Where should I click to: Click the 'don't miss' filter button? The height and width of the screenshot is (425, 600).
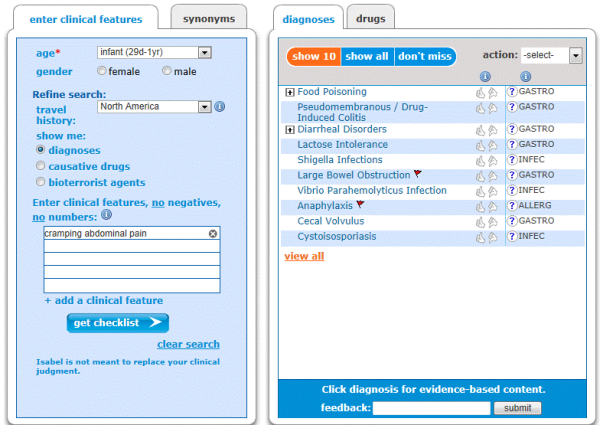point(425,56)
